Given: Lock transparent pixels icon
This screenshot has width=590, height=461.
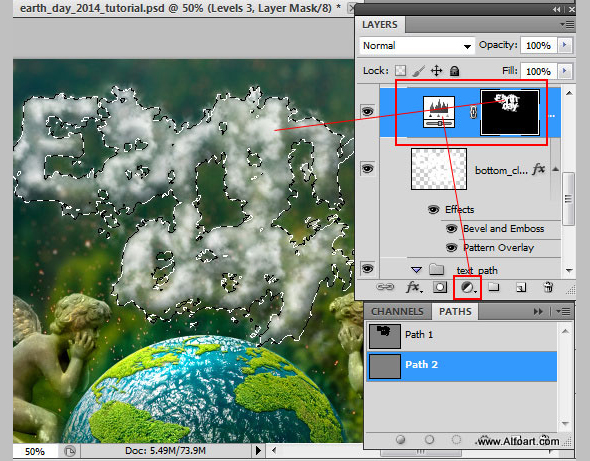Looking at the screenshot, I should point(400,71).
